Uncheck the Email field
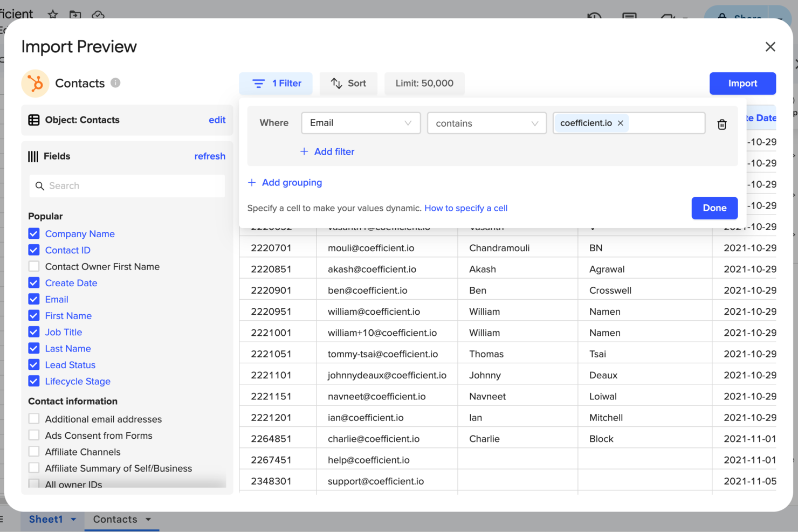 click(x=33, y=299)
